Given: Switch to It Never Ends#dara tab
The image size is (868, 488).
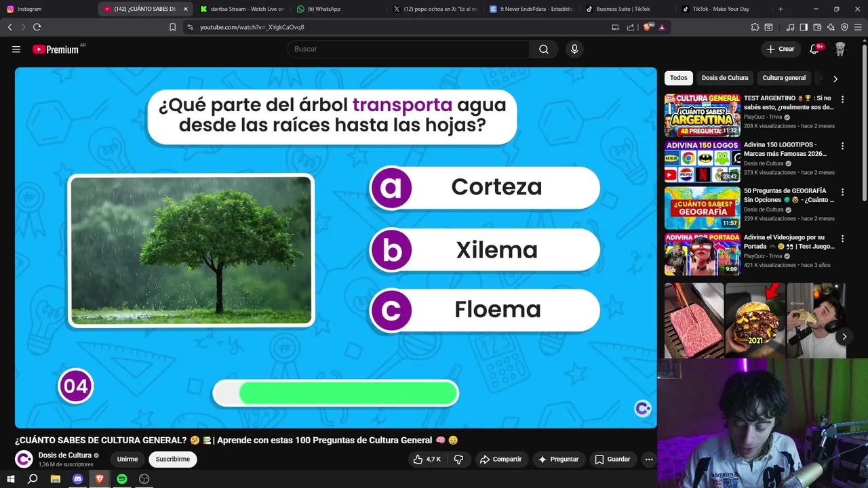Looking at the screenshot, I should pyautogui.click(x=531, y=9).
